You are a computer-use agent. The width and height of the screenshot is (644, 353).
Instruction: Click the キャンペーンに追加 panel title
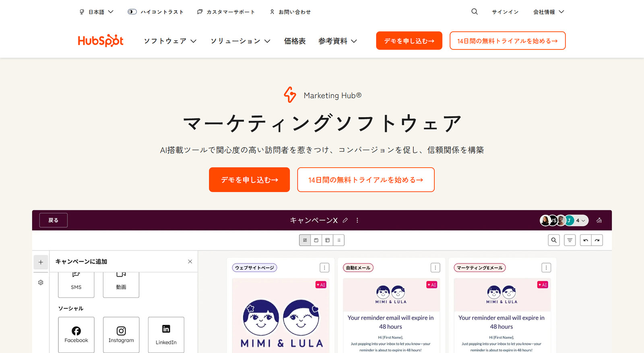(x=81, y=261)
